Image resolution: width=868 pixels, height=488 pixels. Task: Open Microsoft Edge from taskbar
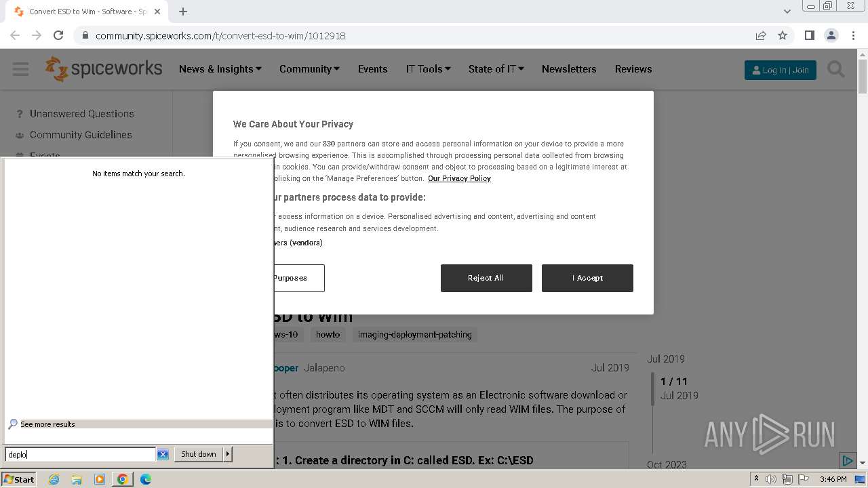click(146, 479)
